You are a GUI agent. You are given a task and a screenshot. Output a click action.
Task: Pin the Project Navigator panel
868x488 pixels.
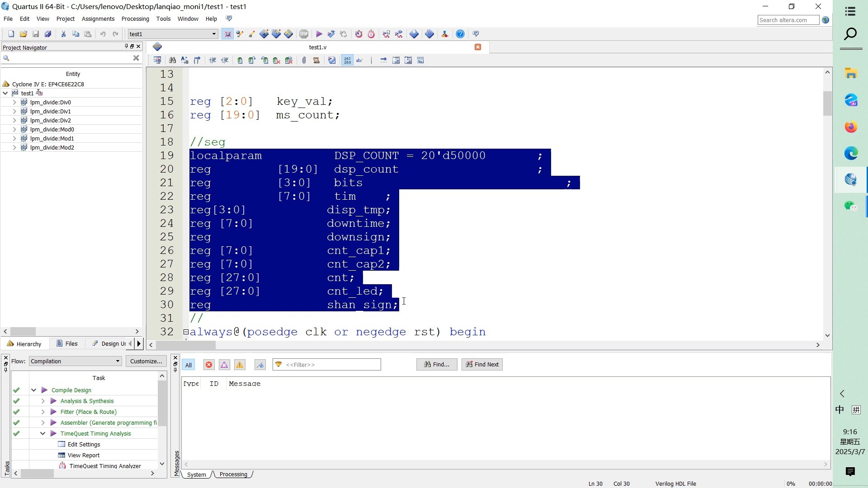point(126,47)
